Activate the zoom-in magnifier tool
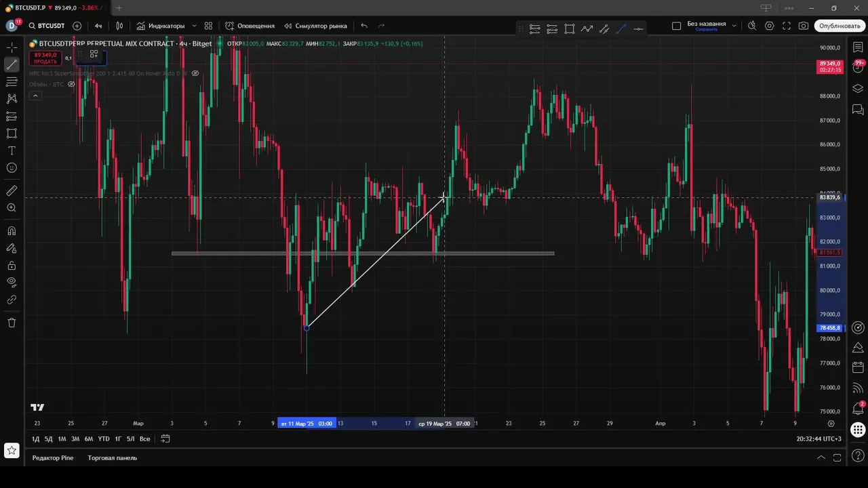868x488 pixels. [12, 207]
